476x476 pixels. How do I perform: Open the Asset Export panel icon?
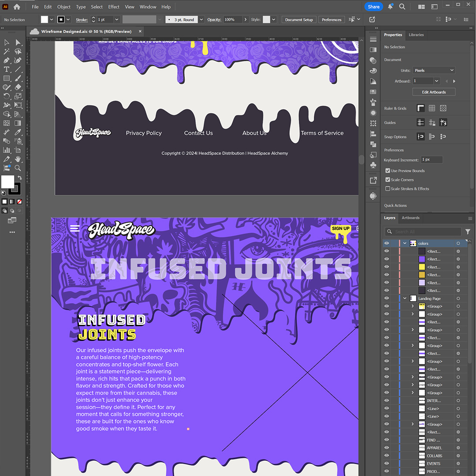[373, 180]
